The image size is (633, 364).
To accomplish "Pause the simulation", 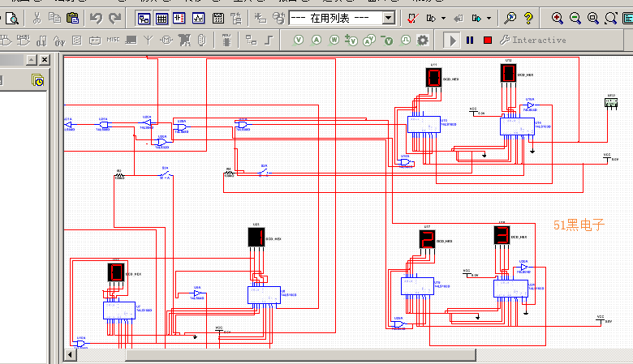I will [x=470, y=41].
